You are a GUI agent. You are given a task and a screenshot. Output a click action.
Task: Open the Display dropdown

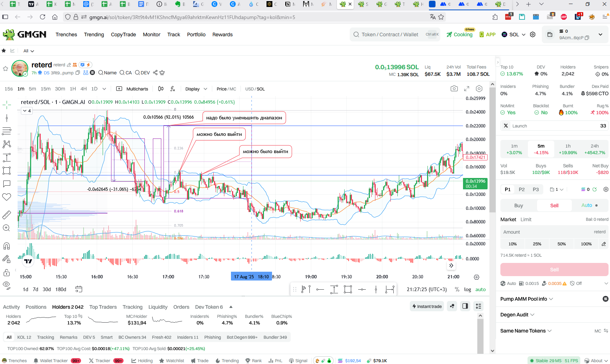point(196,89)
